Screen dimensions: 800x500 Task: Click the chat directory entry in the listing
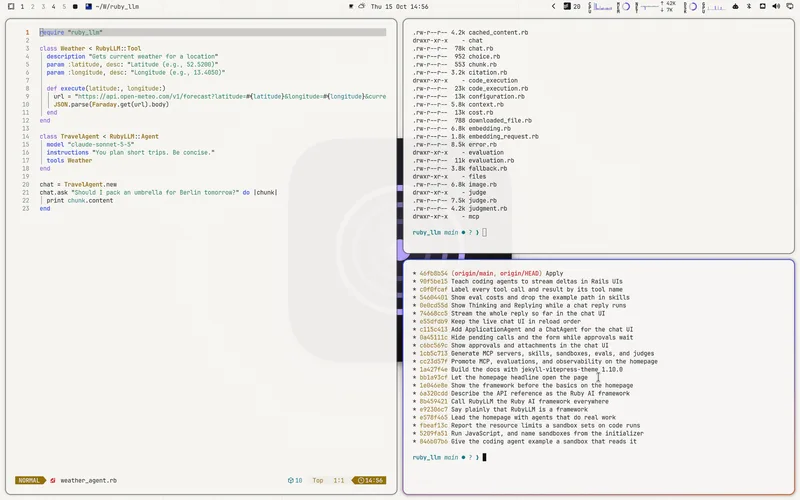(x=476, y=40)
